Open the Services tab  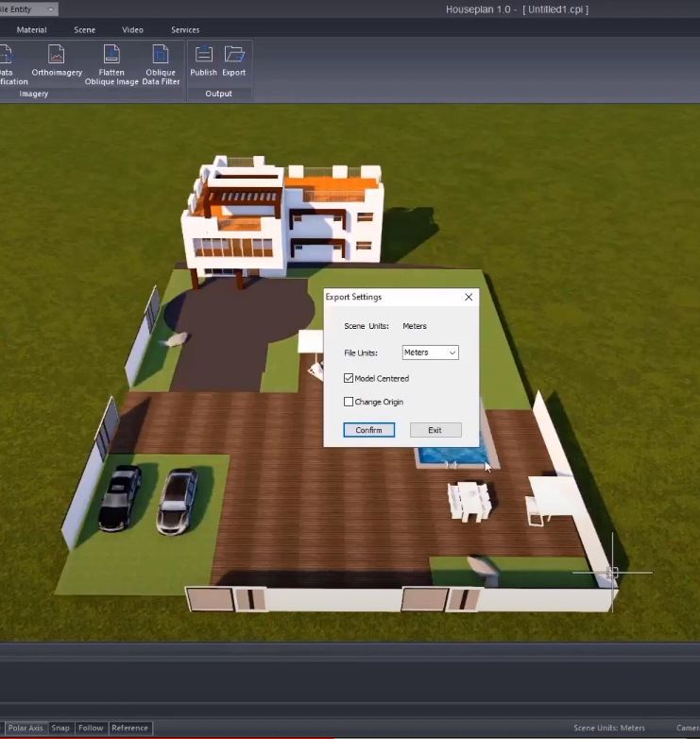(x=185, y=29)
